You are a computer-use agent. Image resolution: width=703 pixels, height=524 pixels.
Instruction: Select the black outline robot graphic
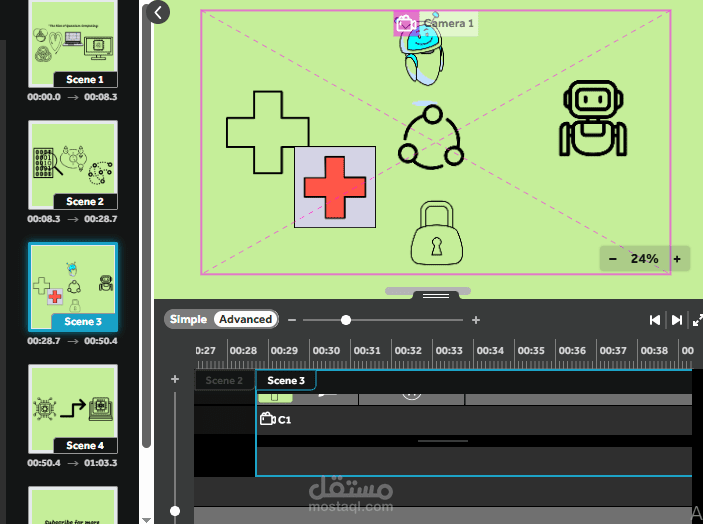point(592,118)
